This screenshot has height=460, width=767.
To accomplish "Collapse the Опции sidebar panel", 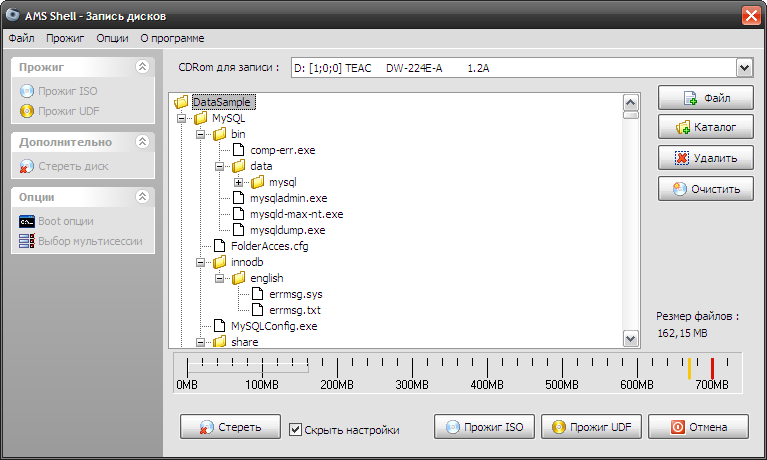I will click(142, 197).
